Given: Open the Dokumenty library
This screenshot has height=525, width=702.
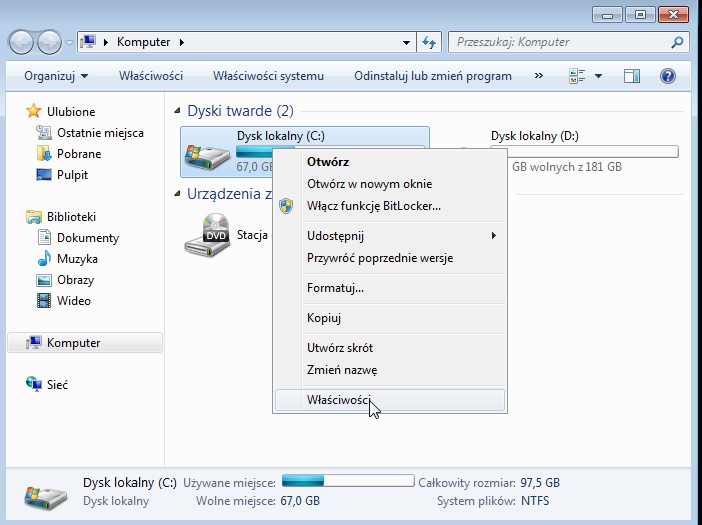Looking at the screenshot, I should [88, 238].
